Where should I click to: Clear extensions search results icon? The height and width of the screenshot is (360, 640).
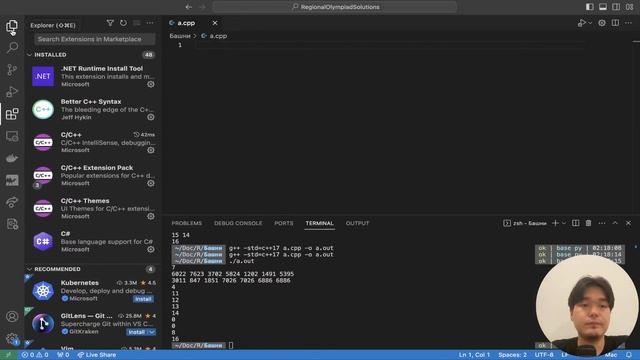pyautogui.click(x=137, y=23)
